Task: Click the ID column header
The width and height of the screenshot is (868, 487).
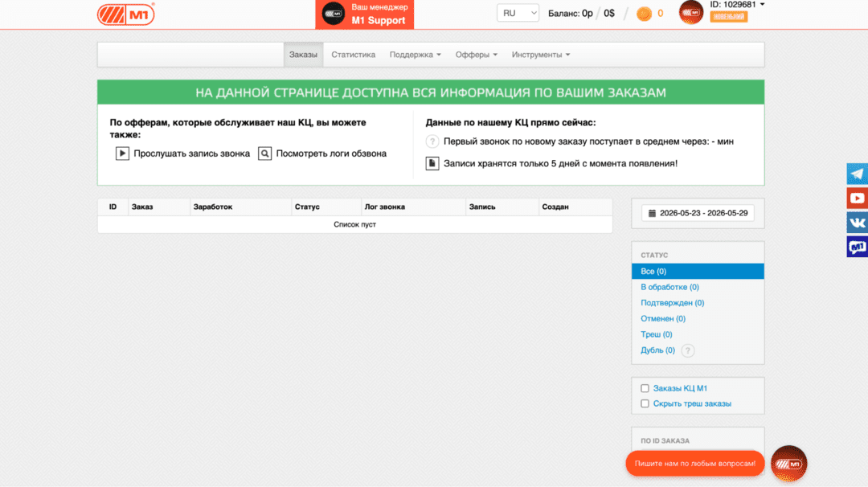Action: click(113, 207)
